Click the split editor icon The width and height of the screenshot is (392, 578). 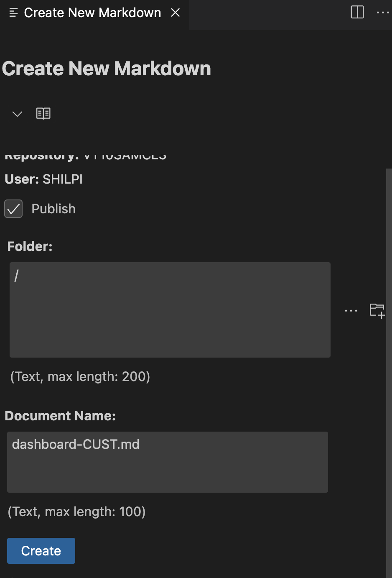click(357, 12)
